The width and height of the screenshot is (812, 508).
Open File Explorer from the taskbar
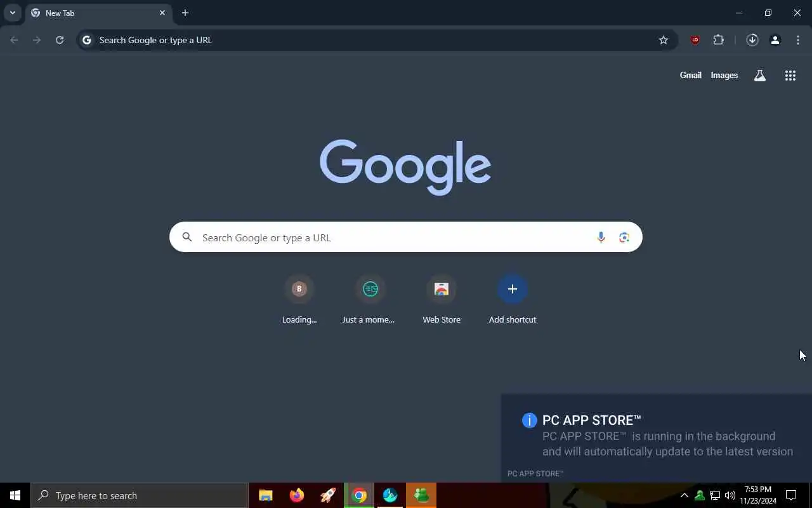[x=266, y=495]
